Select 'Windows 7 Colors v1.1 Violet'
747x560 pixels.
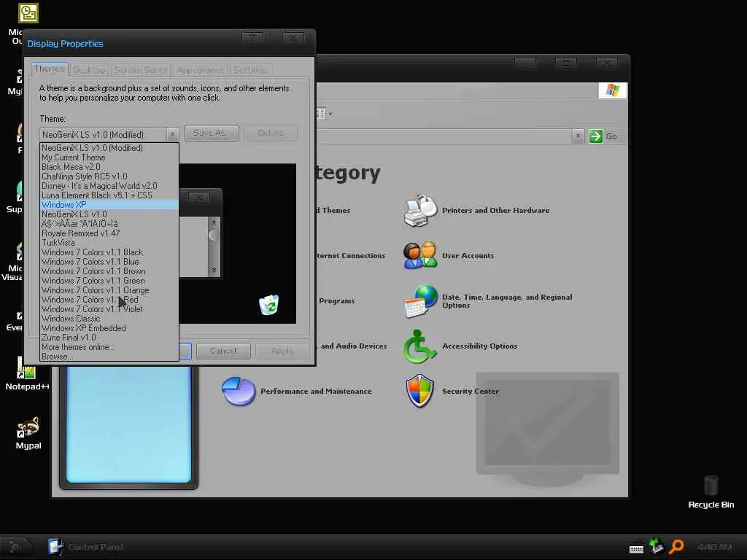tap(109, 309)
